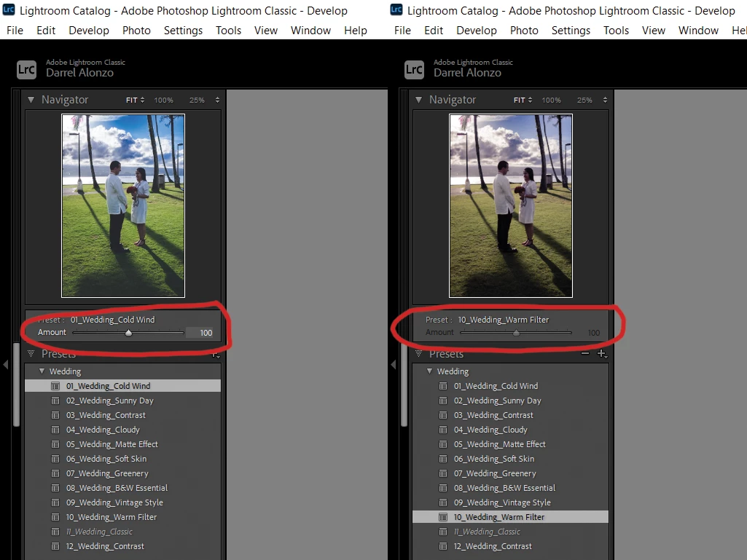Set Navigator zoom to 100% in right window
This screenshot has height=560, width=747.
click(551, 100)
